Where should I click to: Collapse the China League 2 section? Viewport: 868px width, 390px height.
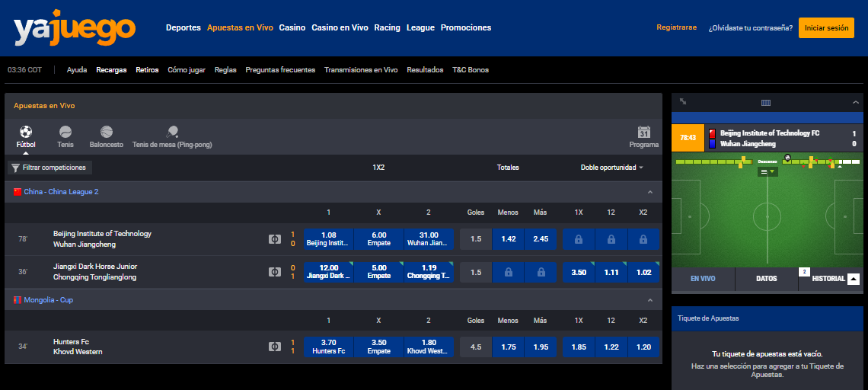[x=649, y=193]
